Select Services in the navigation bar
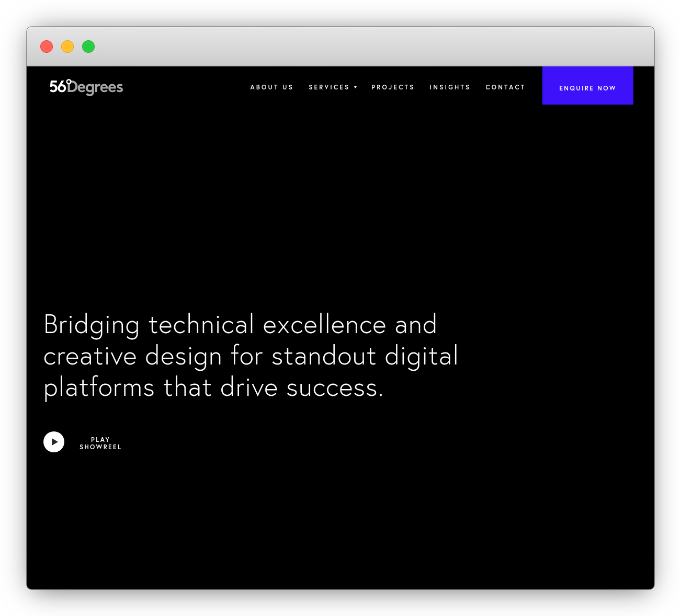Image resolution: width=681 pixels, height=616 pixels. click(328, 87)
